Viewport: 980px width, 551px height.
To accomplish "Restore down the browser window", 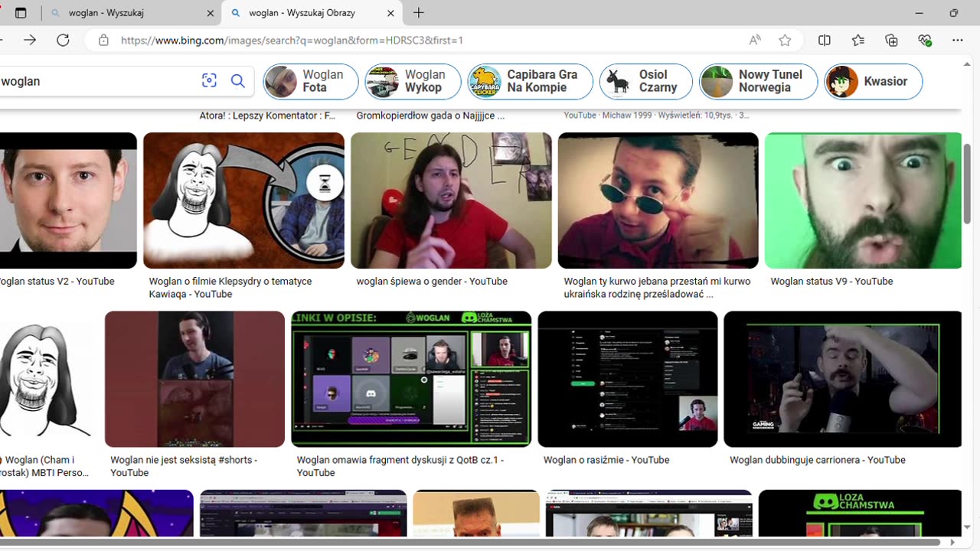I will 954,13.
